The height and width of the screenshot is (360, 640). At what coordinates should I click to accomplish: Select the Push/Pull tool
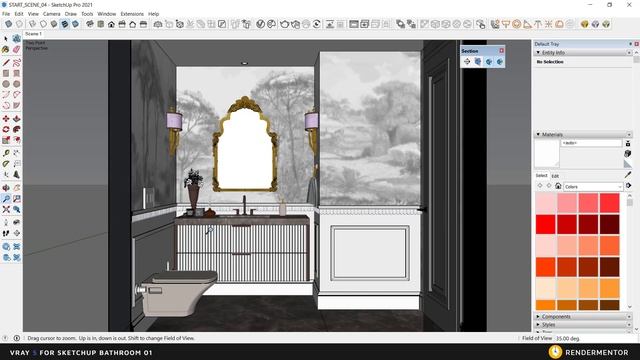(x=16, y=118)
